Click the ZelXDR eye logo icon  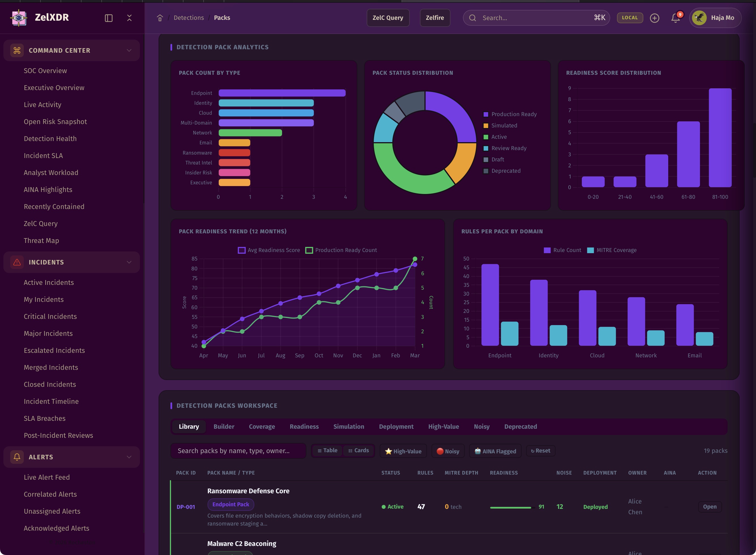[19, 18]
